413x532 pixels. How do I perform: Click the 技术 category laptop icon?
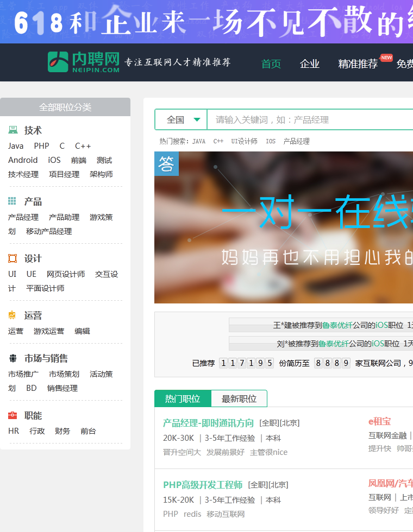click(x=13, y=130)
